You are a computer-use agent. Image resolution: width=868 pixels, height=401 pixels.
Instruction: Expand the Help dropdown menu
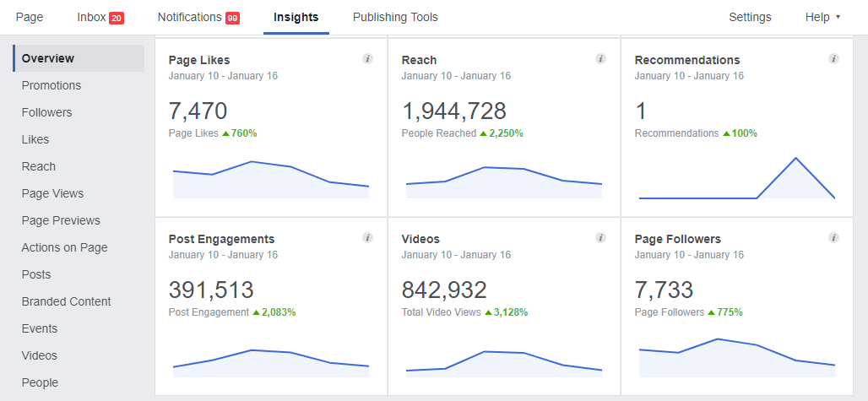[822, 17]
